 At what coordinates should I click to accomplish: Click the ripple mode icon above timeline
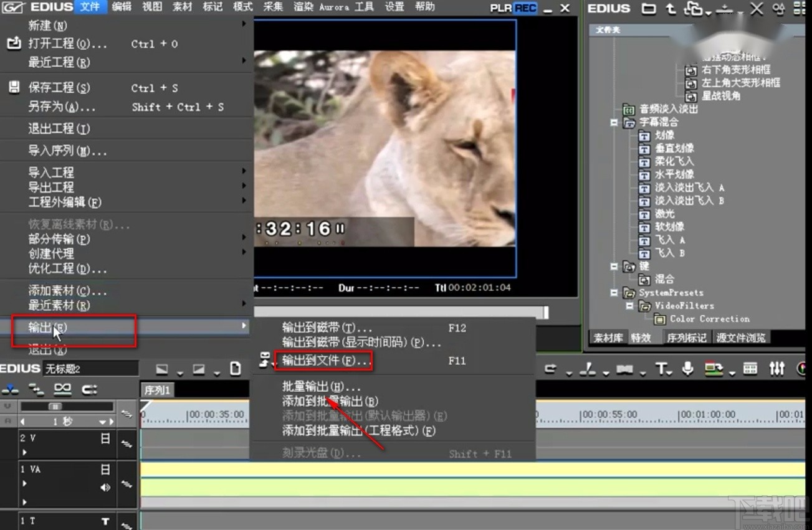tap(551, 367)
